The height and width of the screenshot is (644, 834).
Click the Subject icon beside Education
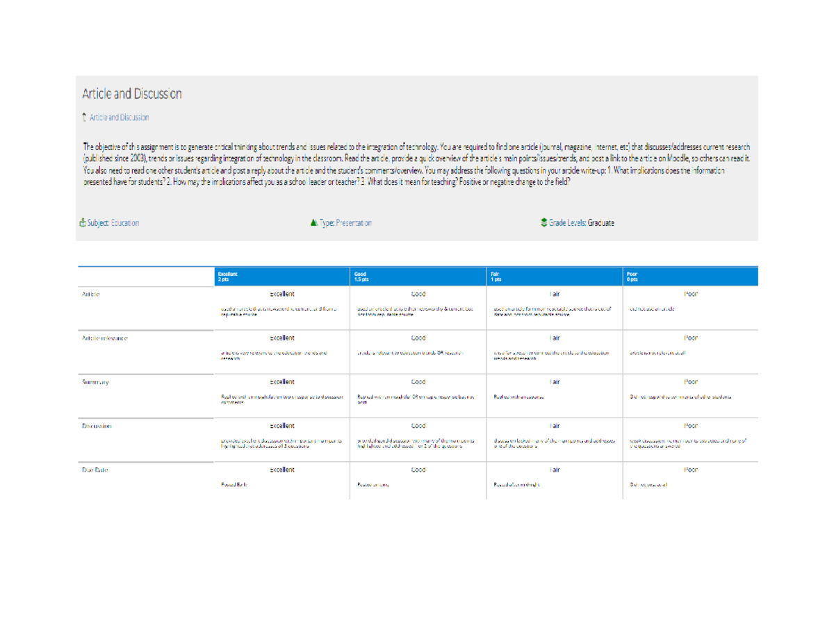(x=83, y=223)
